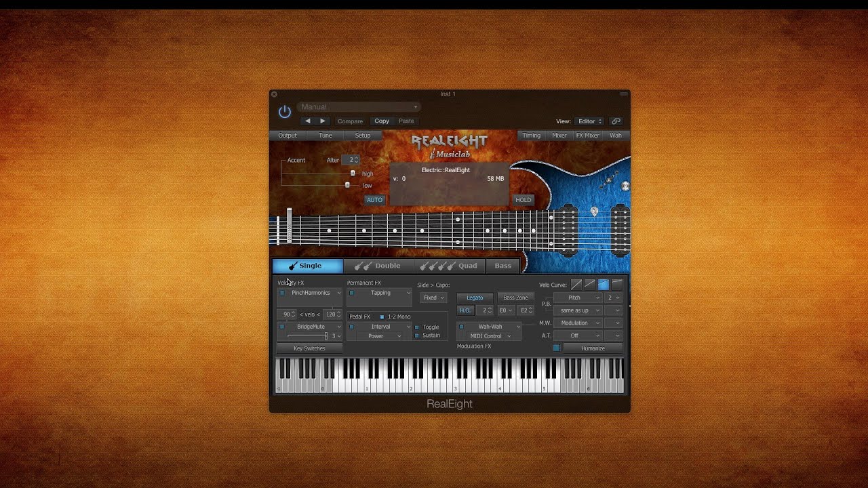
Task: Toggle the 1-2 Mono checkbox
Action: [x=382, y=317]
